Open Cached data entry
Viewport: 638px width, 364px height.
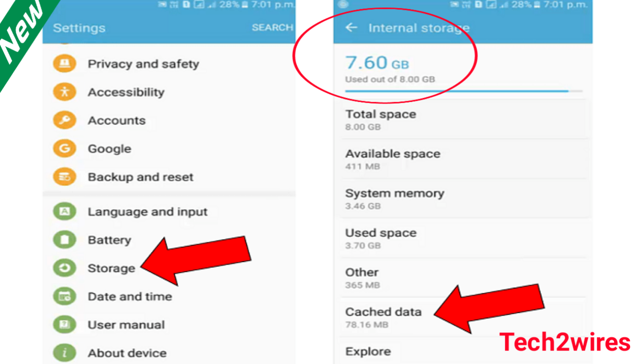[x=383, y=317]
